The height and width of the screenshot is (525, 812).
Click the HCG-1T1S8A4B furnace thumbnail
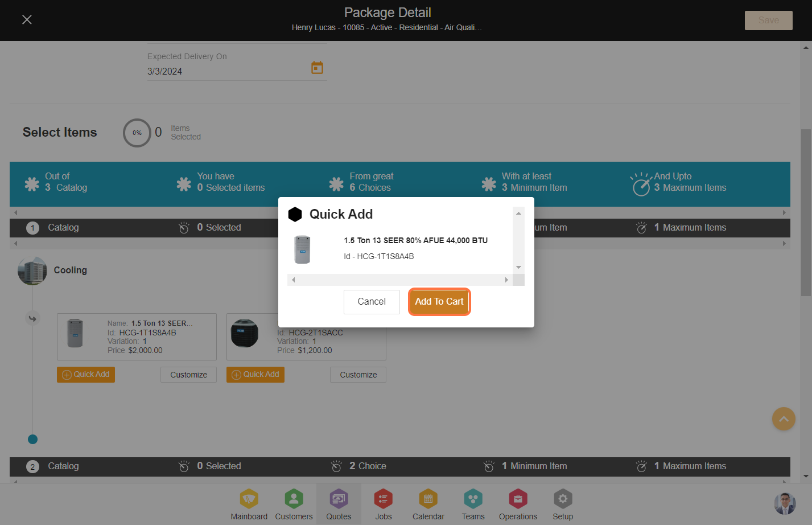pos(75,334)
